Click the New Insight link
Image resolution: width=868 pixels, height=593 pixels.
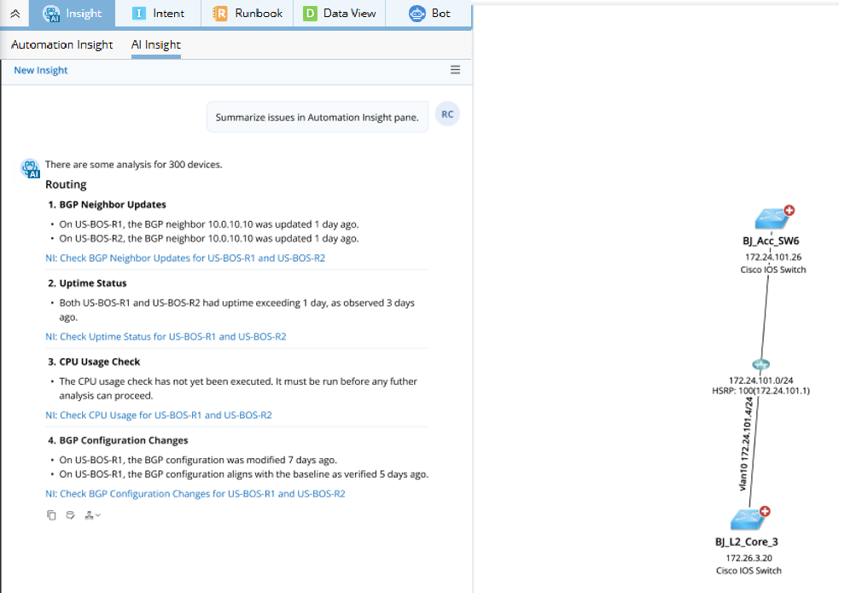(x=40, y=71)
